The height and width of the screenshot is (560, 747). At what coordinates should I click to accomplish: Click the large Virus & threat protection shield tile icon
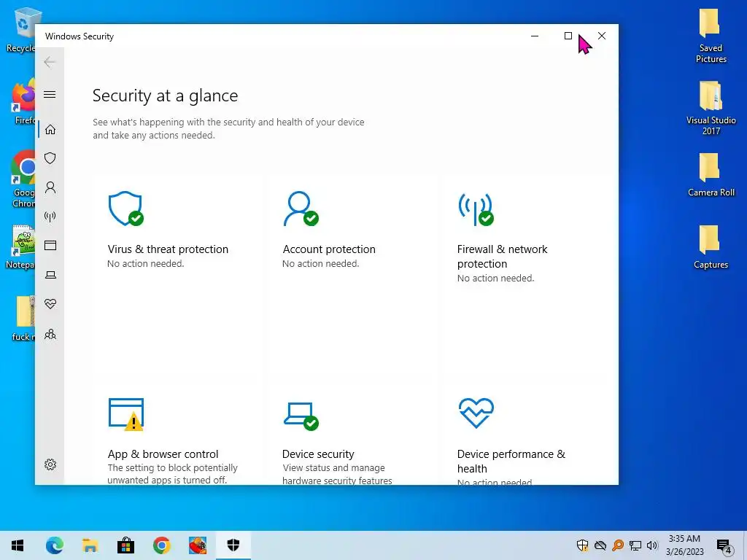pyautogui.click(x=125, y=209)
